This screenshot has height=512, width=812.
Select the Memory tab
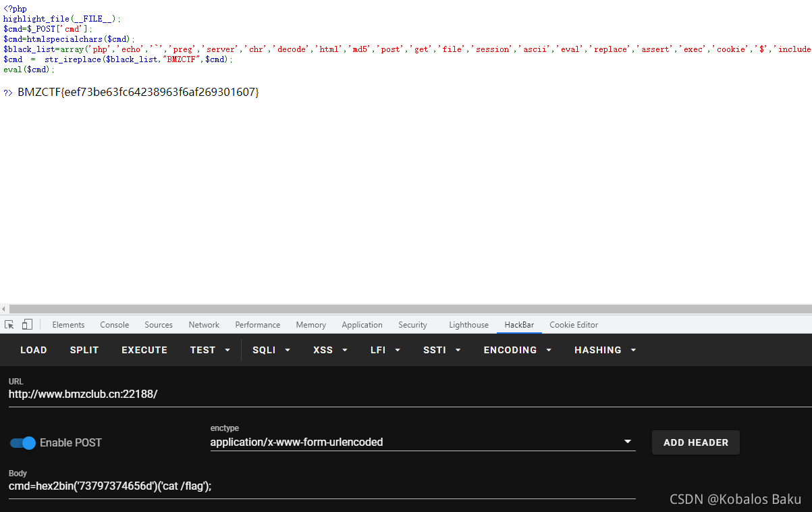click(x=311, y=325)
